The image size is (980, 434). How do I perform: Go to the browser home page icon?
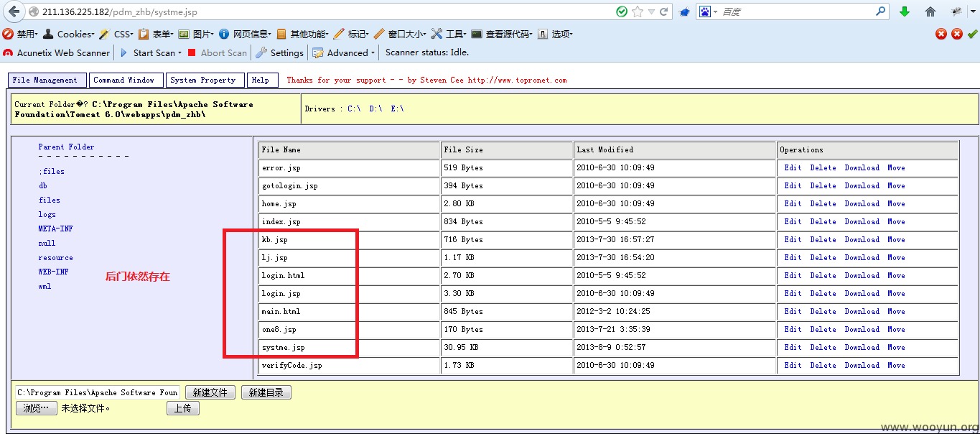930,11
